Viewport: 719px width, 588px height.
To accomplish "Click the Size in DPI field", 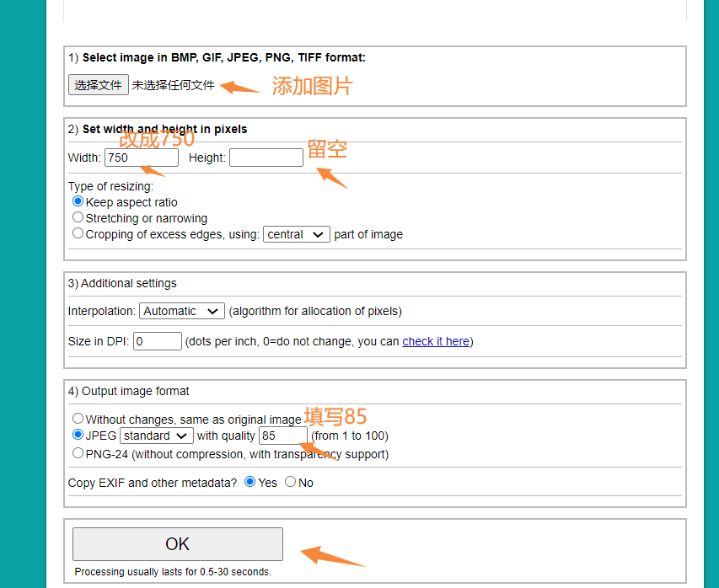I will click(158, 341).
